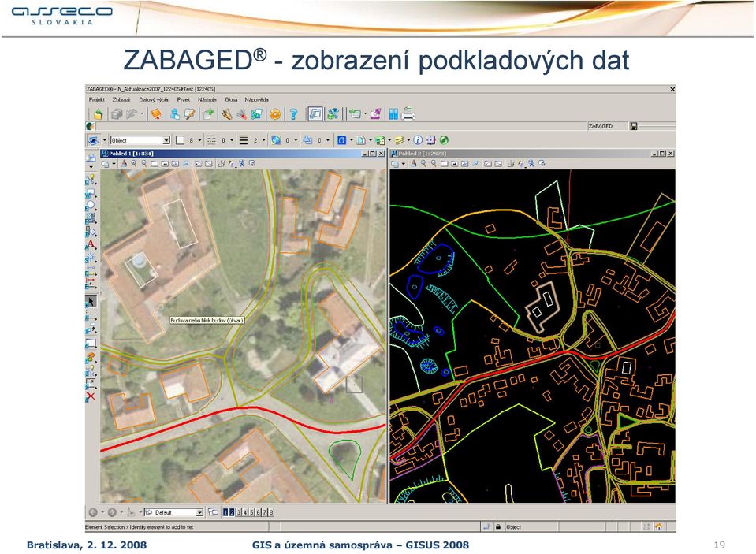Click the blue question mark help icon
Screen dimensions: 756x554
pos(293,114)
